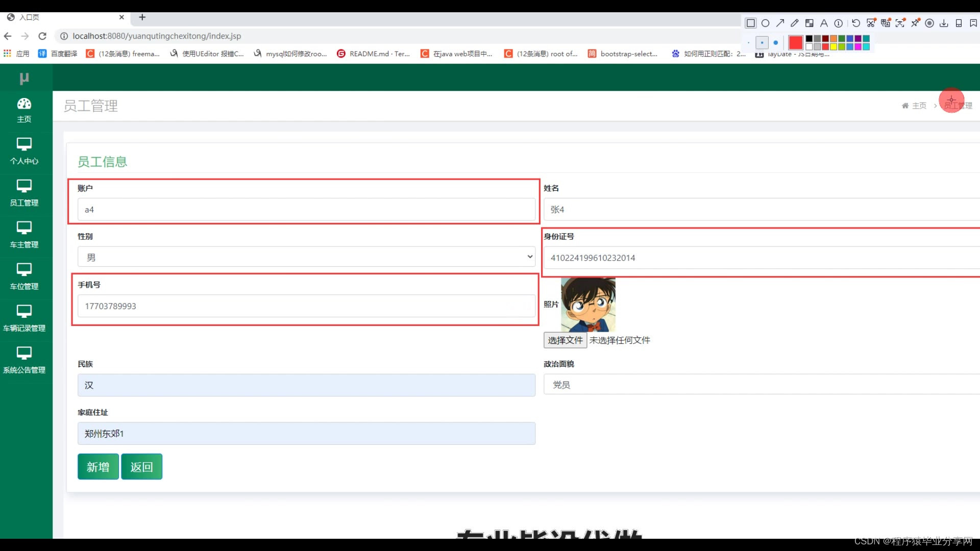Select the arrow drawing tool
Screen dimensions: 980x551
(780, 23)
